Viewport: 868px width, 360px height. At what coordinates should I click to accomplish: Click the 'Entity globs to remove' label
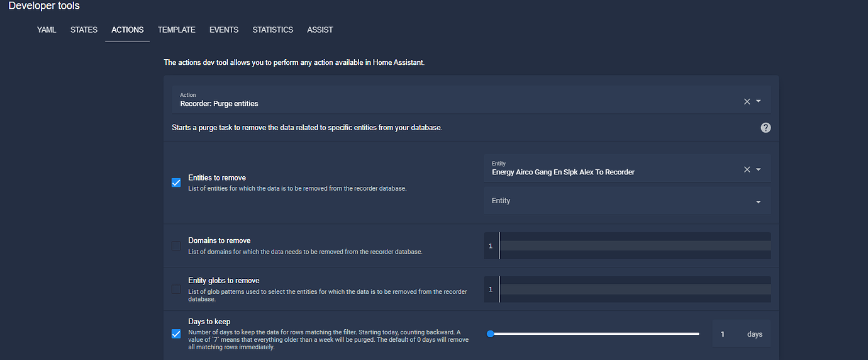[224, 281]
